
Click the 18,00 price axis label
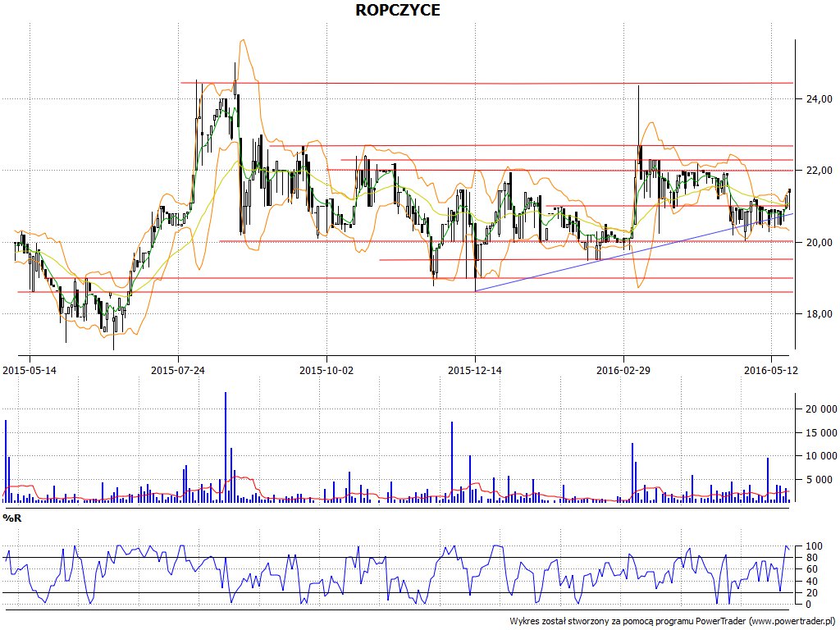pos(819,314)
